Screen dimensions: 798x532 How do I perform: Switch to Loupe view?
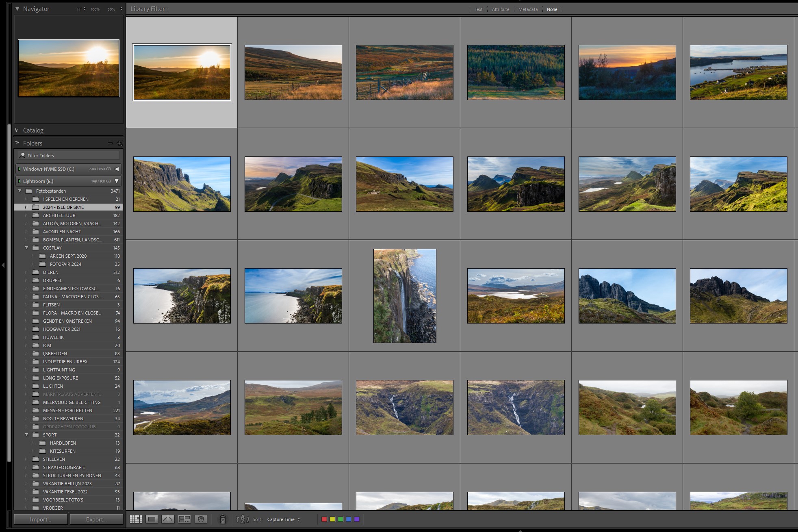(152, 519)
